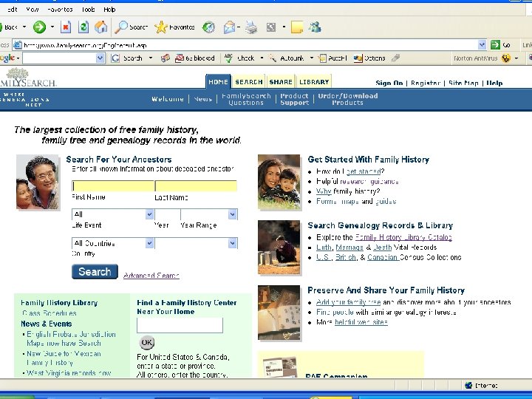Click the Add your family tree link
532x399 pixels.
point(348,302)
